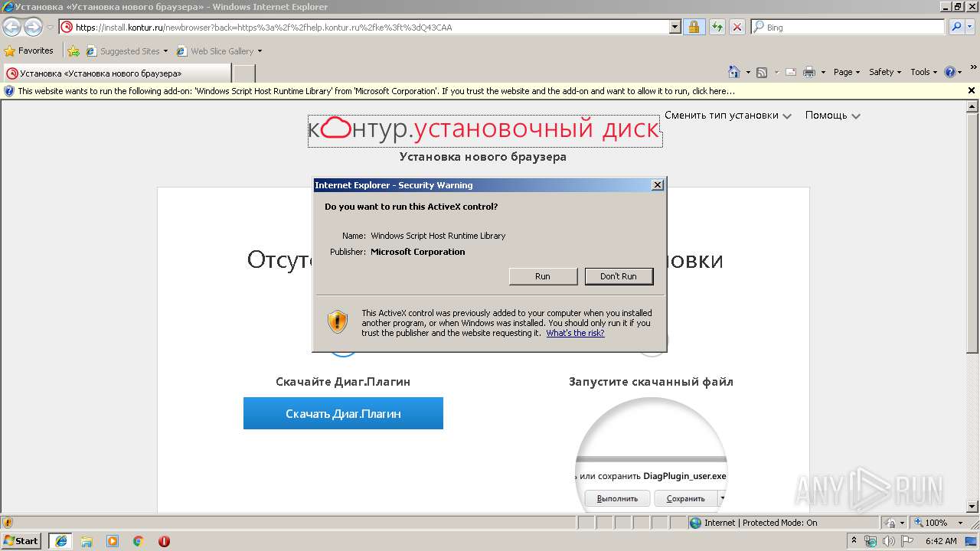
Task: Open the Web Slice Gallery item
Action: coord(219,51)
